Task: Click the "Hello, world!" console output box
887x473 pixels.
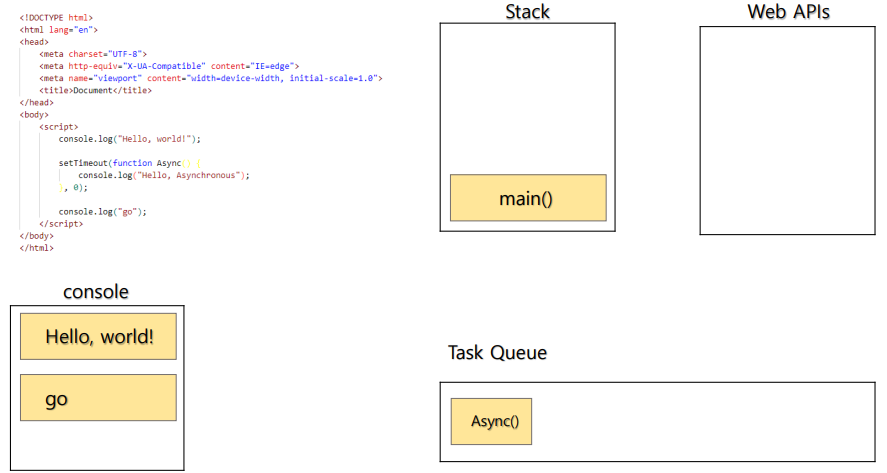Action: tap(98, 336)
